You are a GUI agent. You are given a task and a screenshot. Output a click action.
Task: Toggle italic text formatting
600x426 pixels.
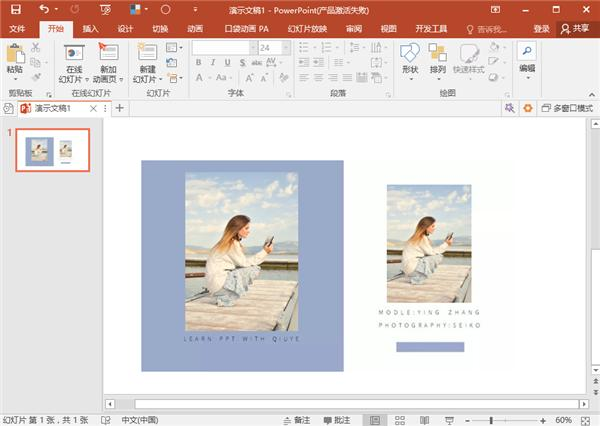click(x=213, y=62)
